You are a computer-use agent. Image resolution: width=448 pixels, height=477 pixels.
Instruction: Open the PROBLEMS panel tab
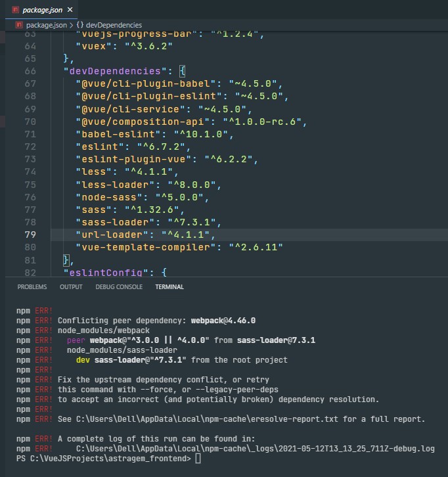pos(32,287)
